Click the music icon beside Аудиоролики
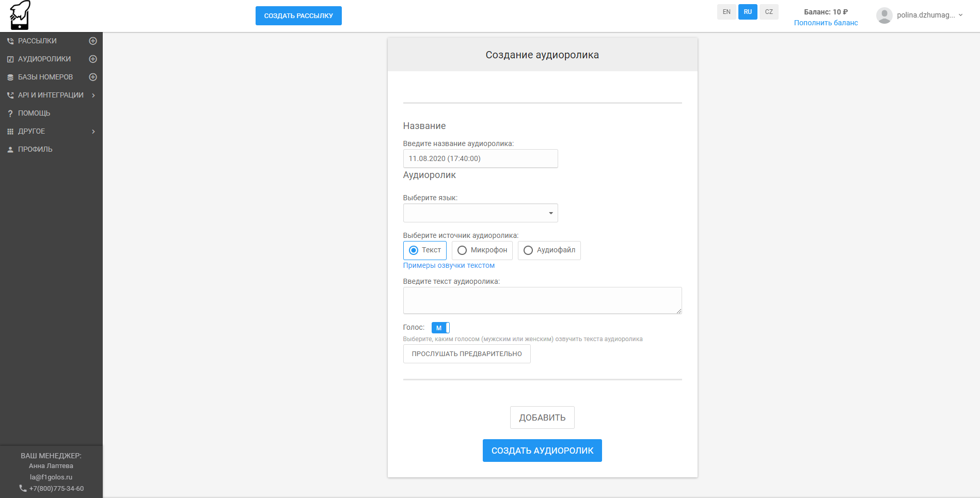 [x=10, y=59]
